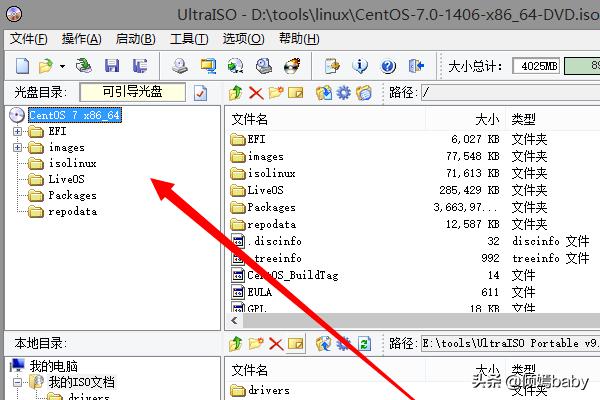The height and width of the screenshot is (400, 600).
Task: Click the 4025MB total size box
Action: (536, 66)
